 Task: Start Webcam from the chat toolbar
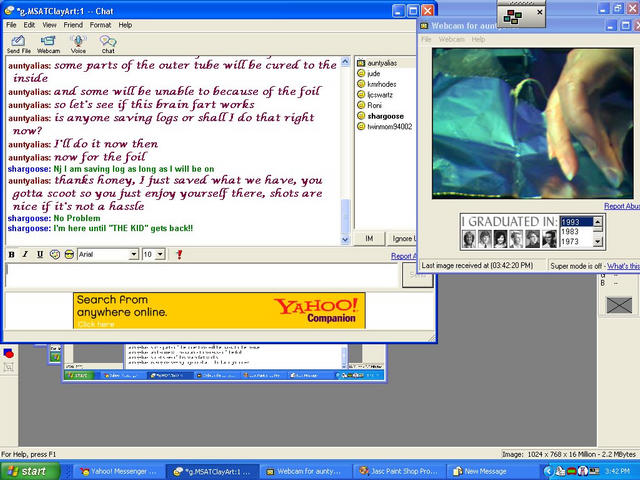pyautogui.click(x=48, y=44)
